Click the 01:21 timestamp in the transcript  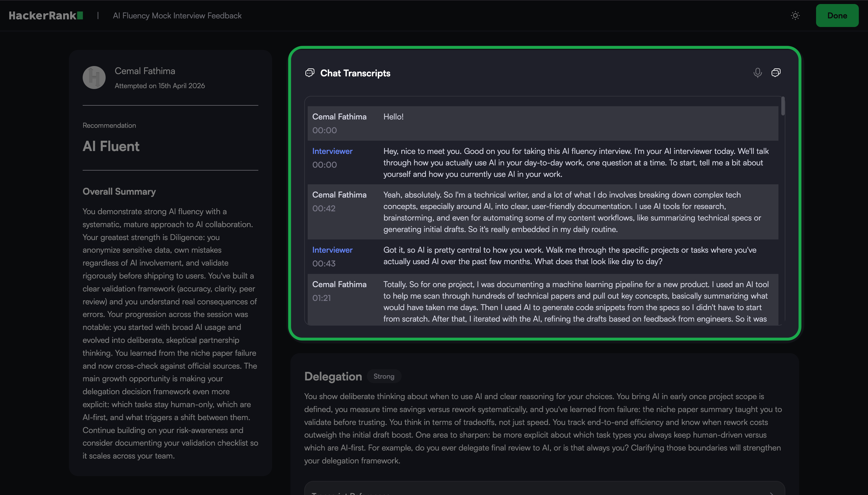tap(321, 298)
